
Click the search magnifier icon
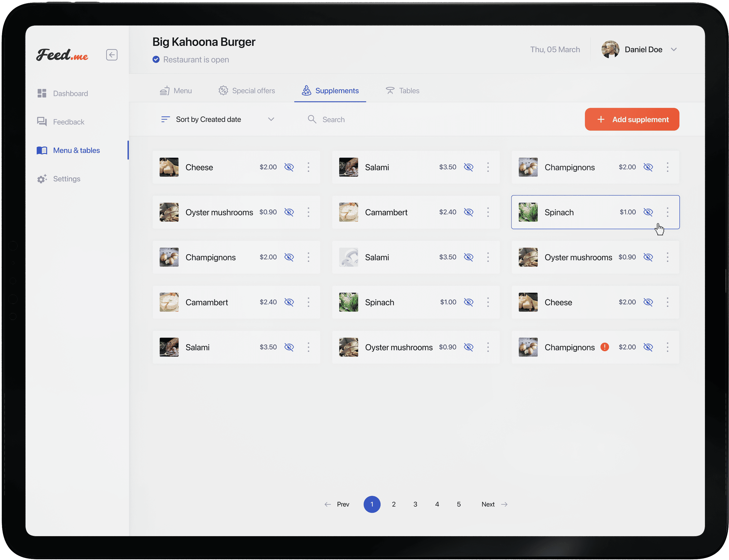[312, 119]
